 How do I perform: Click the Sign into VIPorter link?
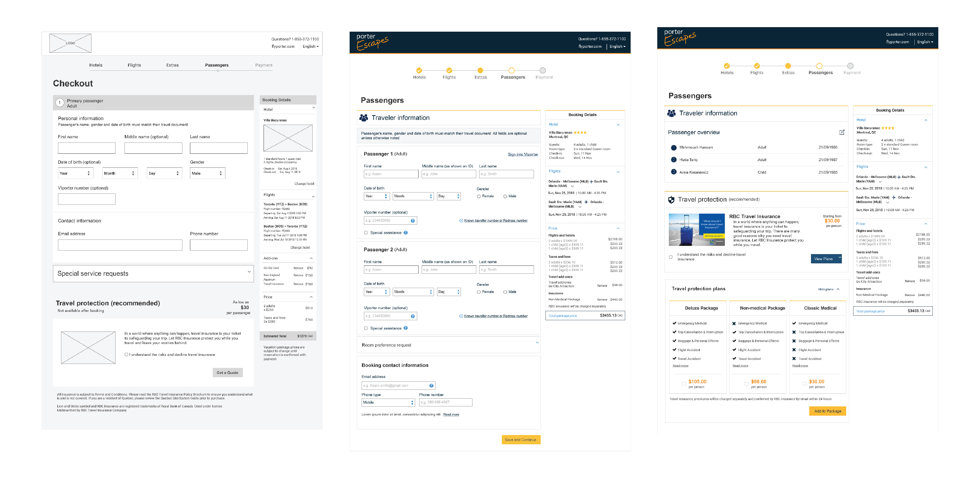(523, 154)
